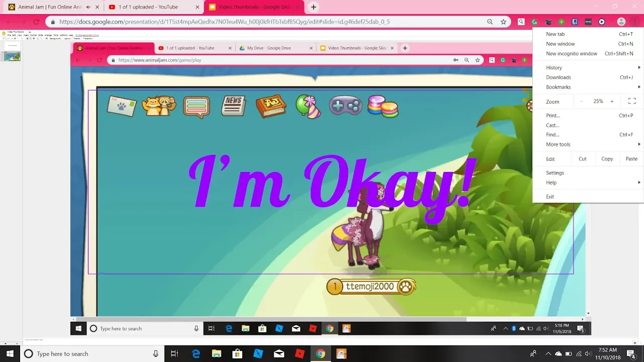The image size is (644, 362).
Task: Show hidden tray icons with the chevron
Action: (548, 353)
